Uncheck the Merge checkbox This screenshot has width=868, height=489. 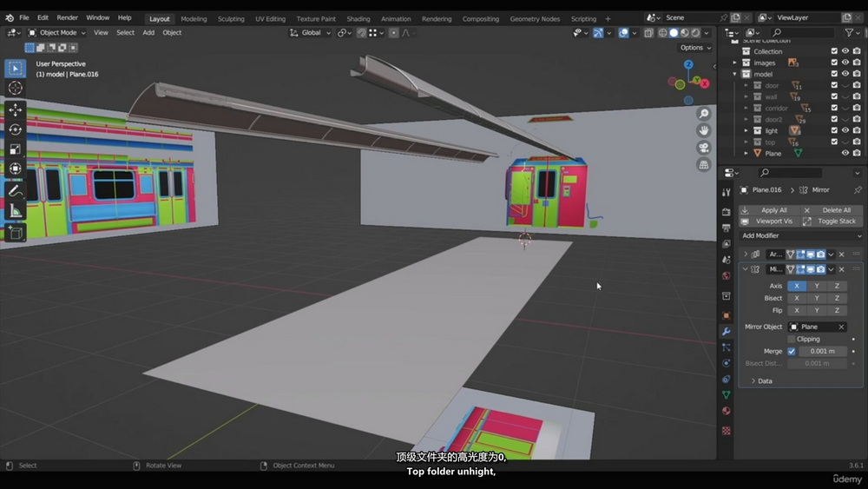pos(792,351)
